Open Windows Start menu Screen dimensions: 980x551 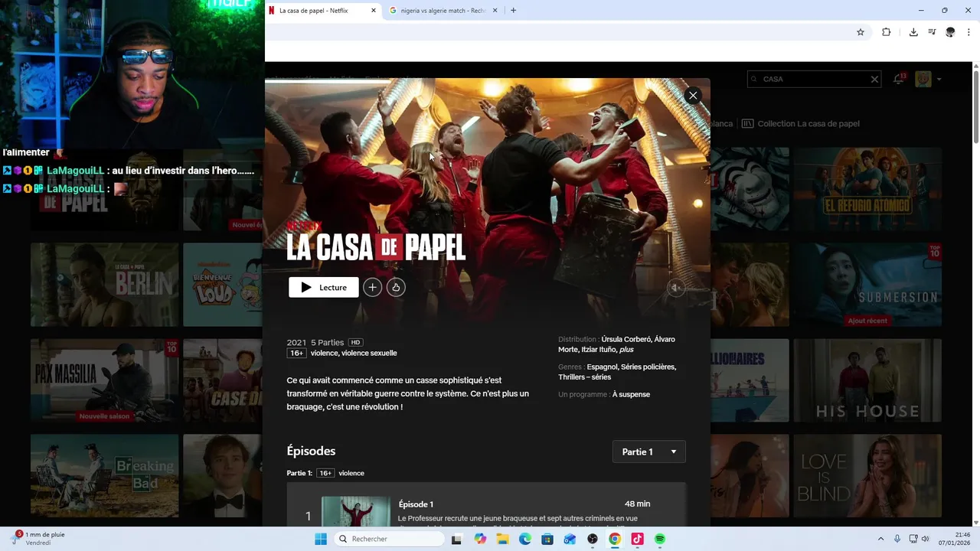click(x=321, y=539)
